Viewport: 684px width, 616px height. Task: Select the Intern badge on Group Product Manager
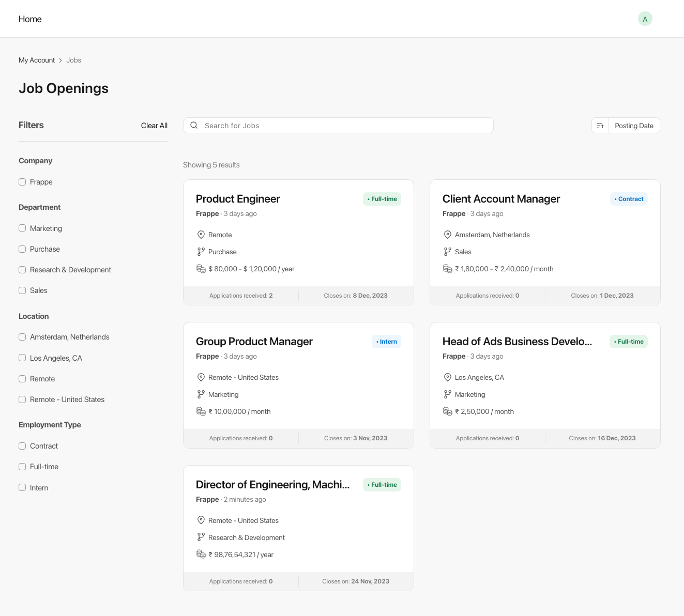[x=387, y=342]
